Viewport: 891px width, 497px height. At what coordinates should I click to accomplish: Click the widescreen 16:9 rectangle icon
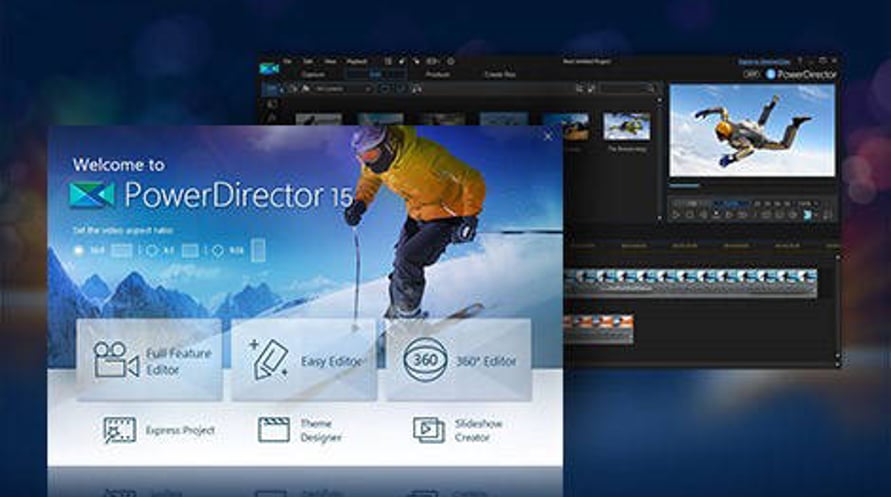(x=122, y=250)
